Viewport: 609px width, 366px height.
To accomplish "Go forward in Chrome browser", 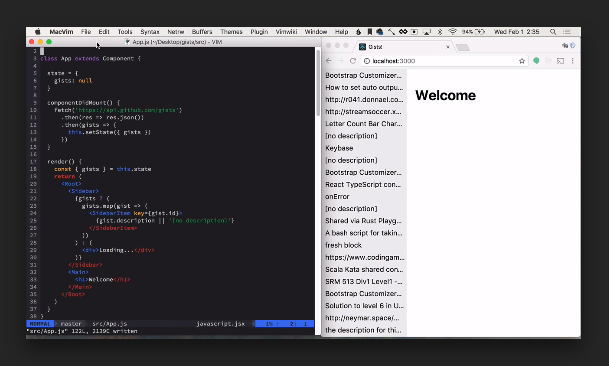I will [x=341, y=61].
